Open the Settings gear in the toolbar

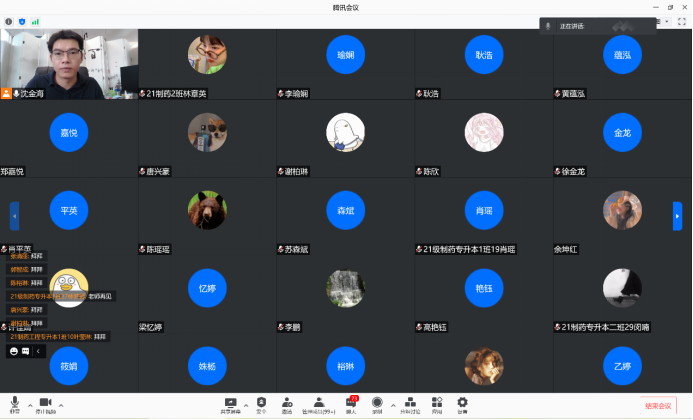point(462,402)
